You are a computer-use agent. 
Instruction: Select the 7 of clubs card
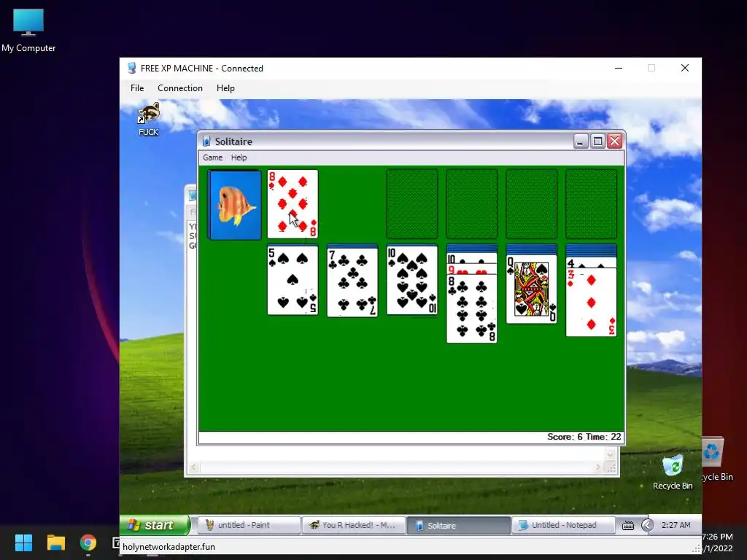click(x=352, y=282)
